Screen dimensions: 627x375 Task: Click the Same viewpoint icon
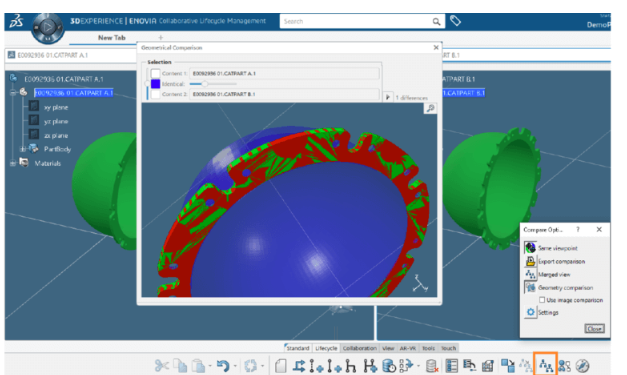click(x=530, y=247)
